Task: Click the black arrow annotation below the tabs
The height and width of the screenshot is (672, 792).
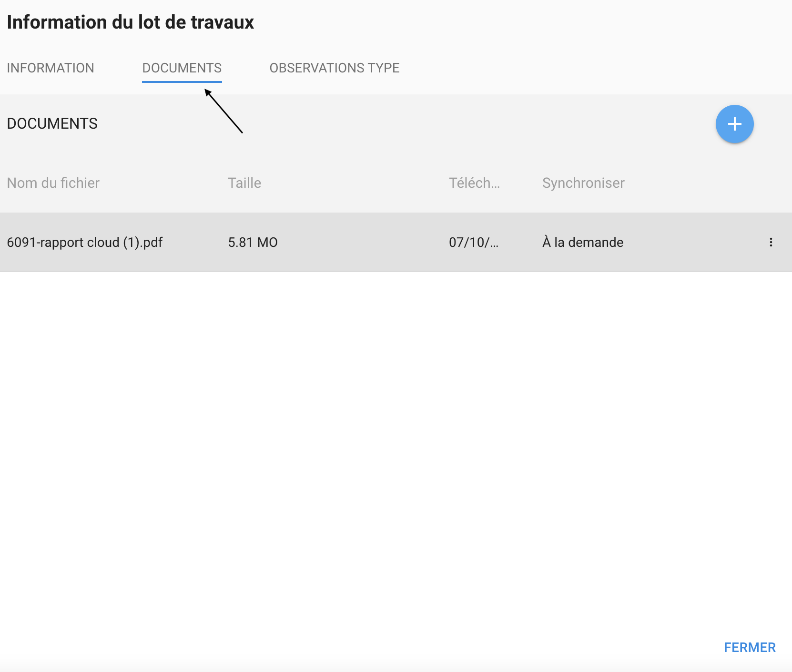Action: (223, 111)
